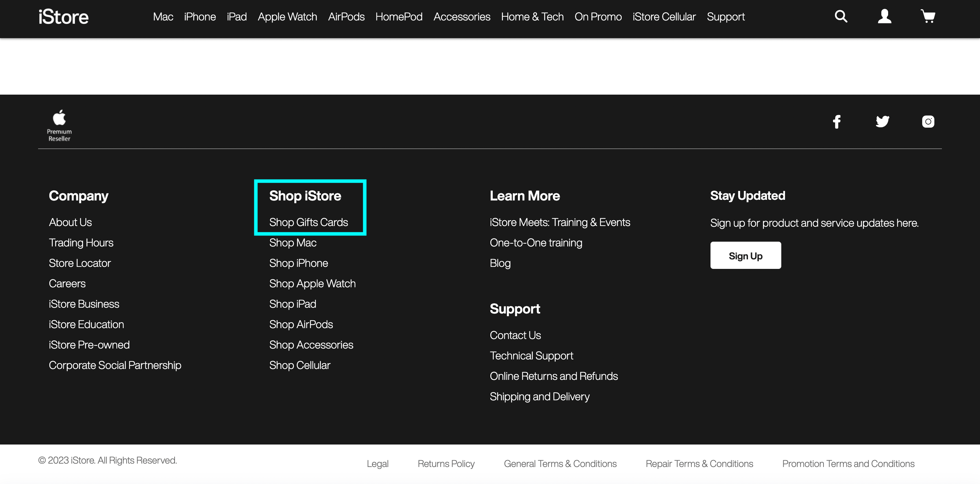Open the iStore Education link
Viewport: 980px width, 484px height.
click(86, 325)
